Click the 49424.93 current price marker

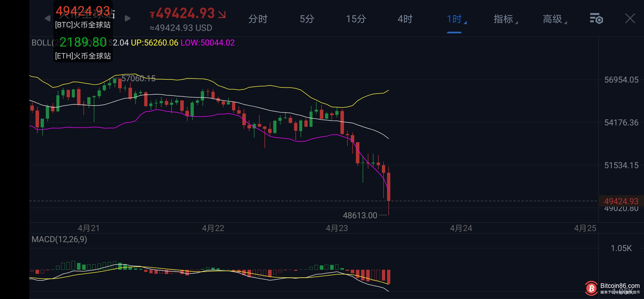(621, 201)
